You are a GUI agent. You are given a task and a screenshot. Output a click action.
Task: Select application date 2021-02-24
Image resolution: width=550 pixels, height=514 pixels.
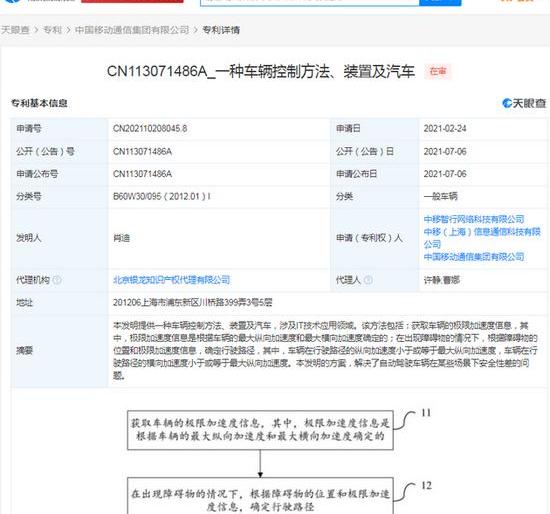tap(445, 129)
